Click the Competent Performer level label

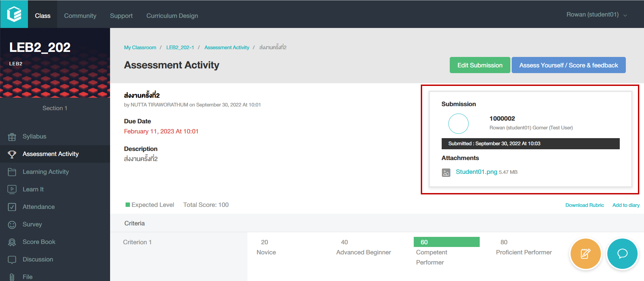(x=432, y=257)
